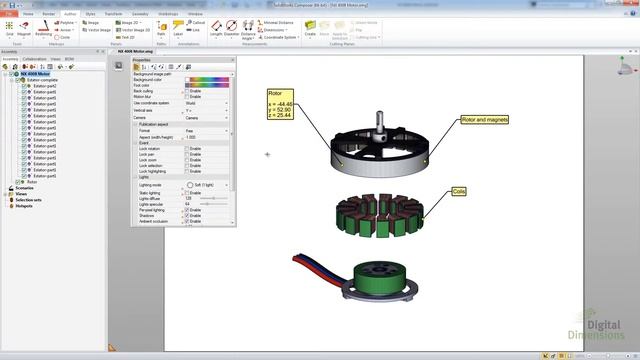Insert a Vector Image 2D panel
The height and width of the screenshot is (360, 640).
[133, 30]
